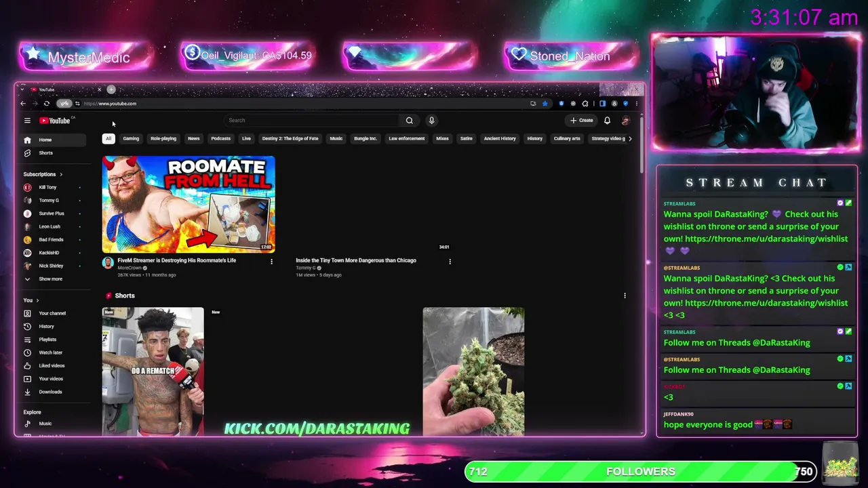Open the cannabis bud short thumbnail
The height and width of the screenshot is (488, 868).
[x=473, y=371]
